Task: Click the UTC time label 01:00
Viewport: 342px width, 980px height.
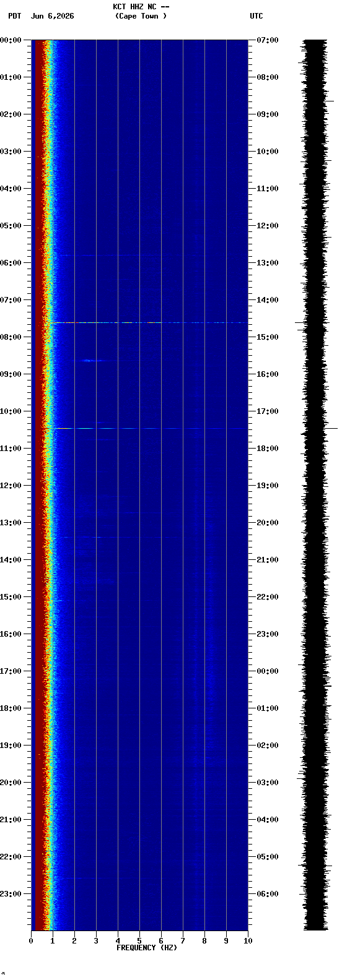Action: pyautogui.click(x=268, y=708)
